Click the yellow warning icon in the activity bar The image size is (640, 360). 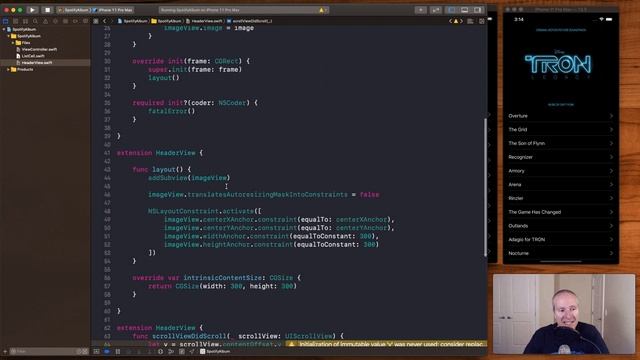tap(322, 10)
